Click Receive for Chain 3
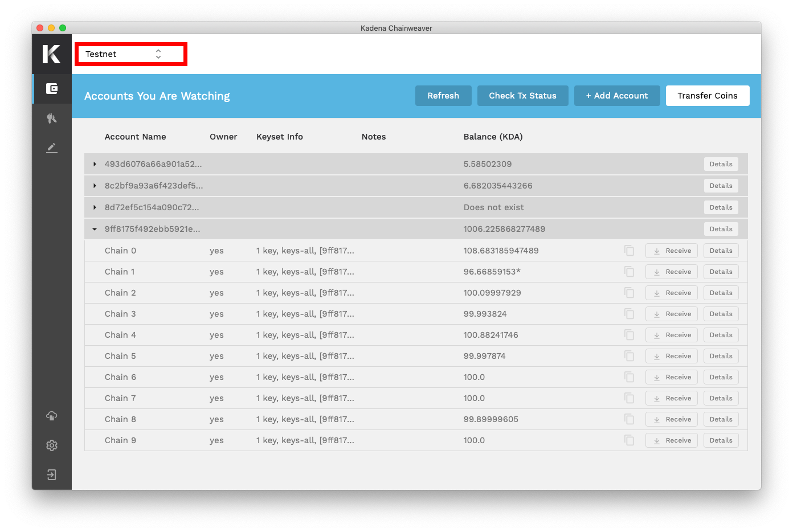The width and height of the screenshot is (793, 532). point(672,314)
